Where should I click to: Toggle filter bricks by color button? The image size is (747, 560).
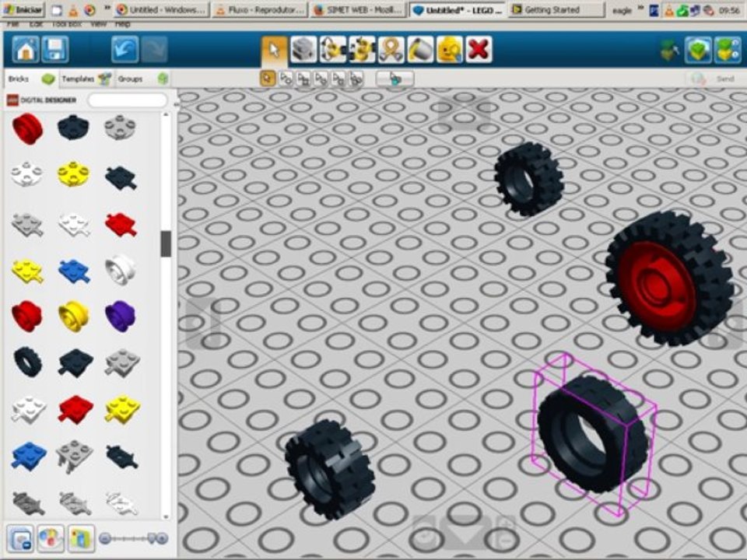point(51,538)
